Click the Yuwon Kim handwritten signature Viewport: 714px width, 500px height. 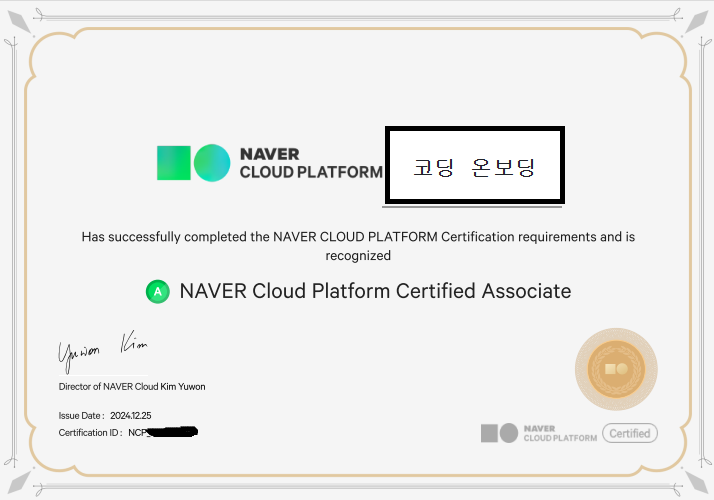pos(103,351)
